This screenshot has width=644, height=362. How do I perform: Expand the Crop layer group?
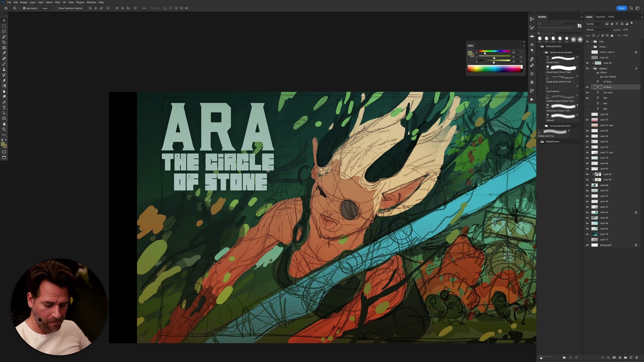[x=591, y=41]
